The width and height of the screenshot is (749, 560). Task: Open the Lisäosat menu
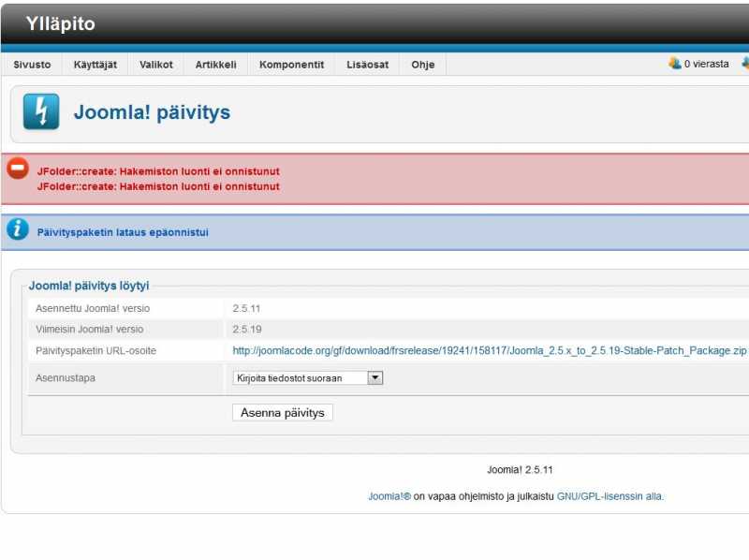366,65
